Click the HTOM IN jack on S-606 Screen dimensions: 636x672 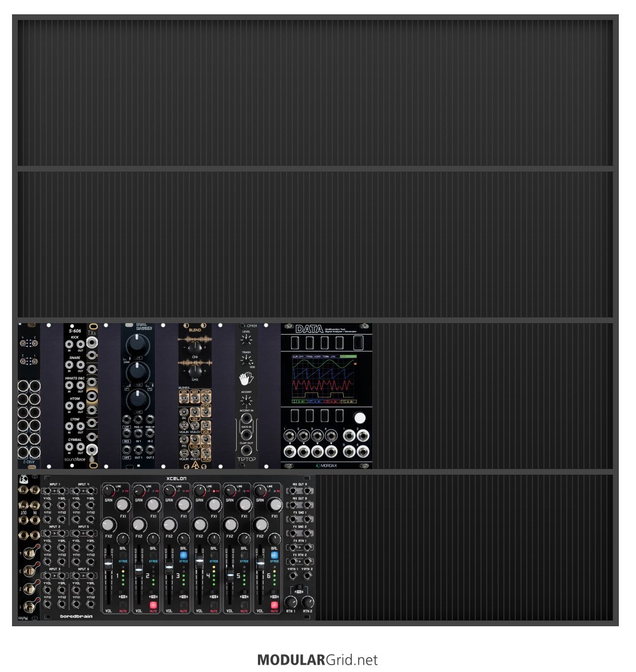[x=69, y=405]
